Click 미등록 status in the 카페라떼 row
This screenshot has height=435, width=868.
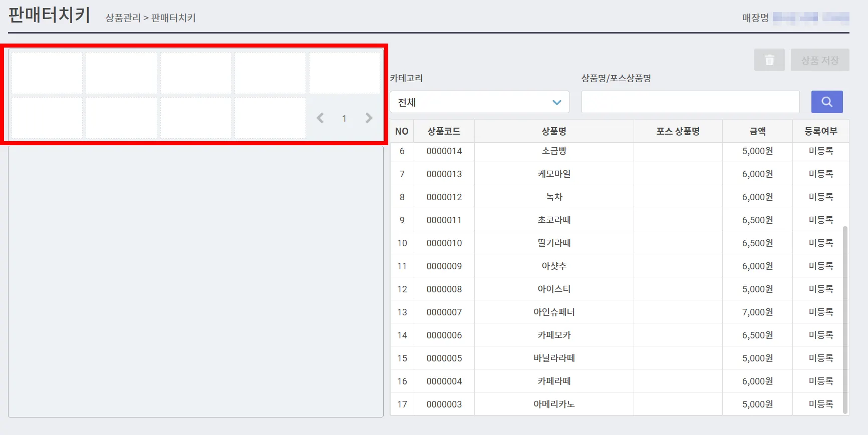click(x=821, y=381)
